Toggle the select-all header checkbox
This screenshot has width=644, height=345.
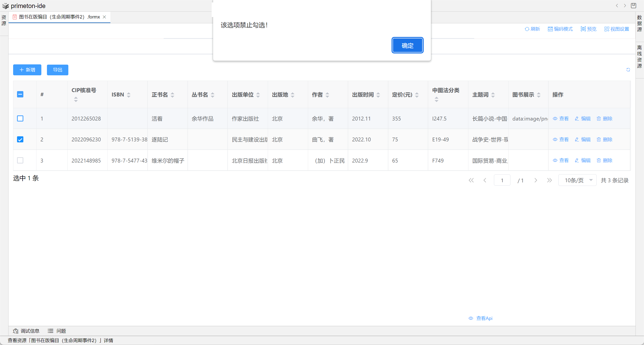point(20,95)
